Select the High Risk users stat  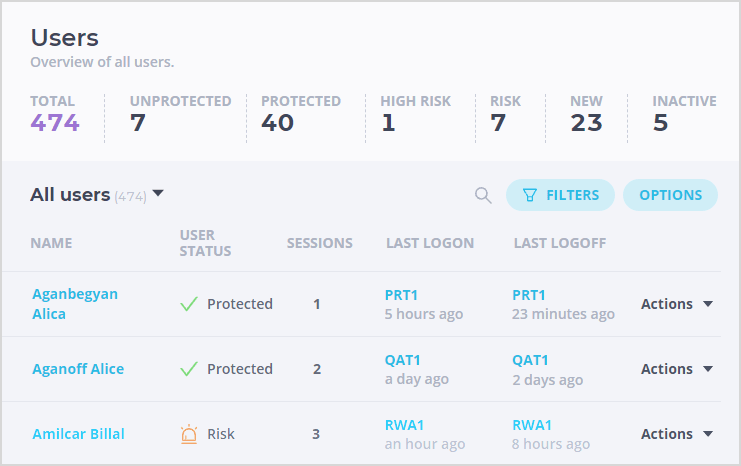[x=415, y=115]
